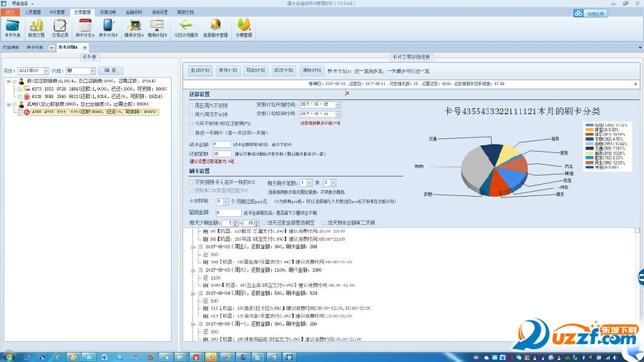Check the box for card 6273 1832
The image size is (644, 362).
pos(20,89)
